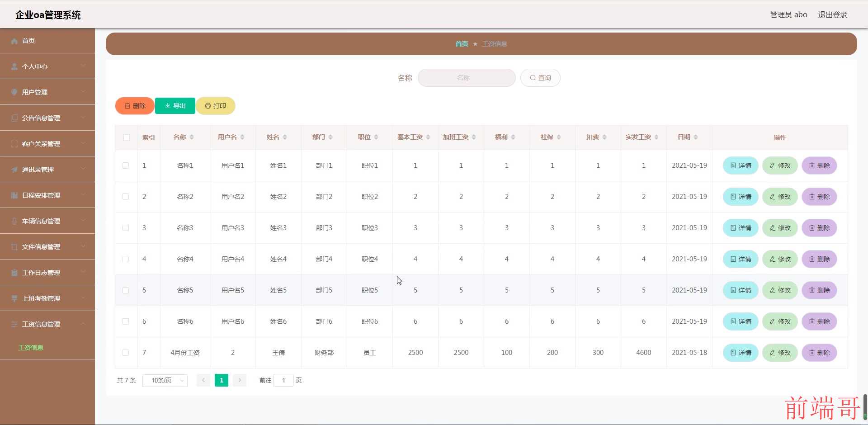The height and width of the screenshot is (425, 868).
Task: Collapse the 工资信息管理 menu chevron
Action: [x=83, y=324]
